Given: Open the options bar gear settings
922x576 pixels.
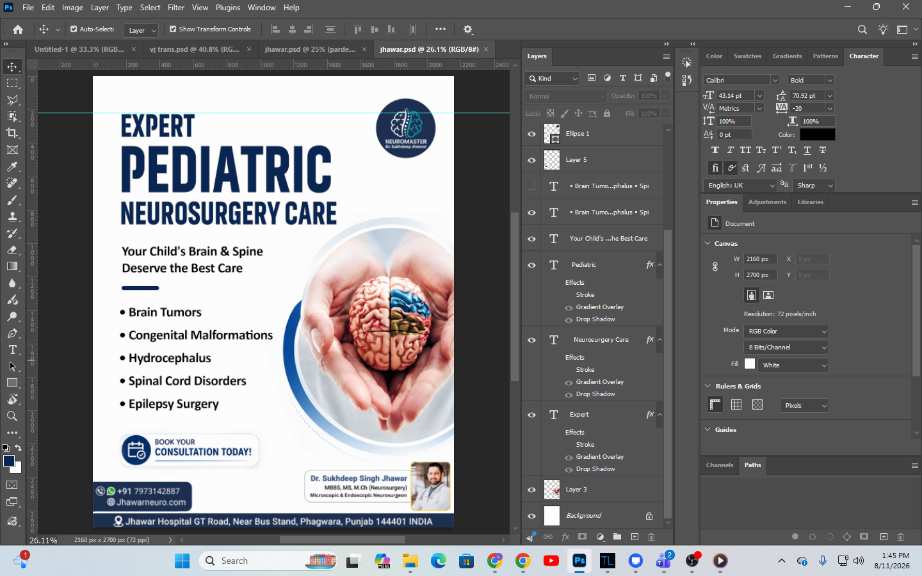Looking at the screenshot, I should 468,29.
